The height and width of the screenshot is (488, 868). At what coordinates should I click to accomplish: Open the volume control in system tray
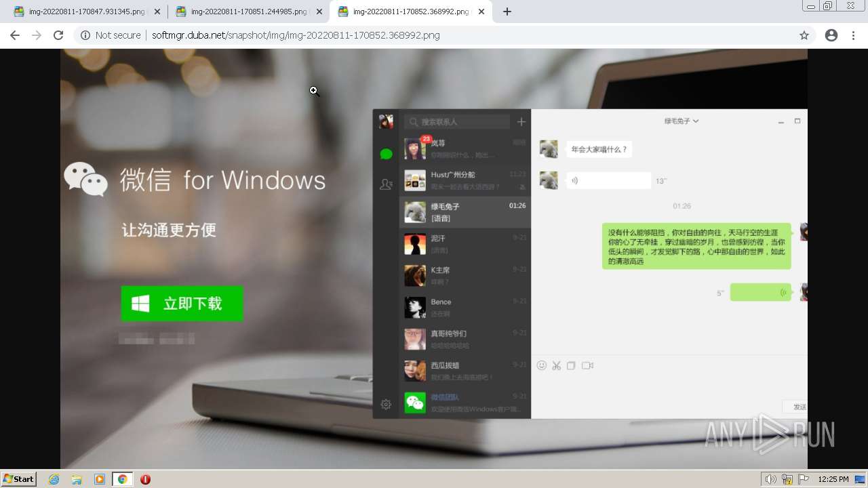(771, 479)
